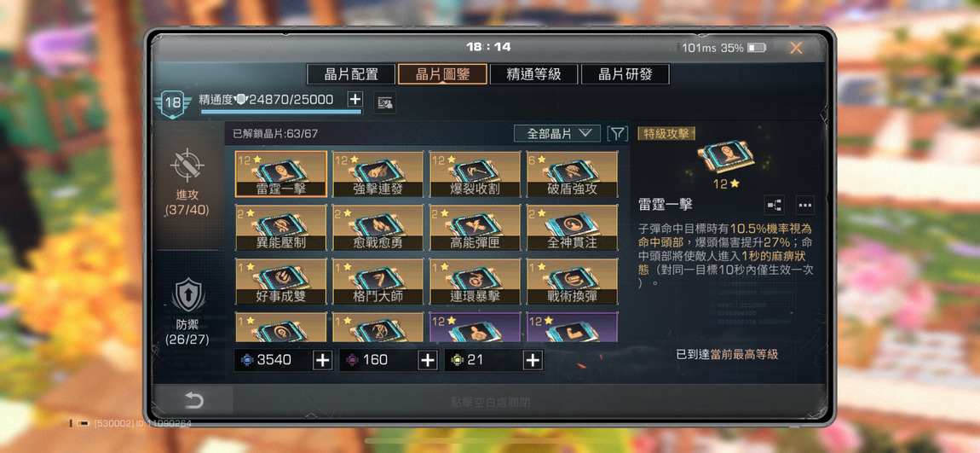Screen dimensions: 980x453
Task: Select the 連環暴擊 chip card
Action: point(475,282)
